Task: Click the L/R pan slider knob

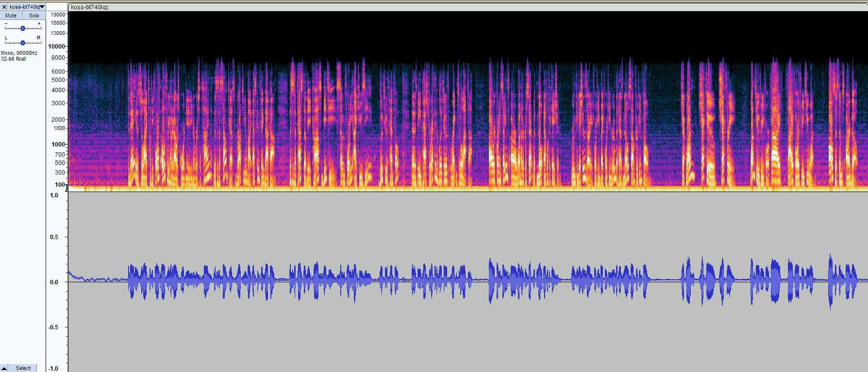Action: [x=23, y=43]
